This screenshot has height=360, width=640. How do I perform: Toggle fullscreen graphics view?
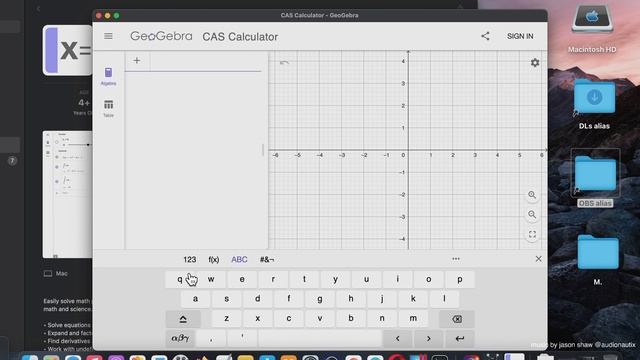(x=532, y=234)
